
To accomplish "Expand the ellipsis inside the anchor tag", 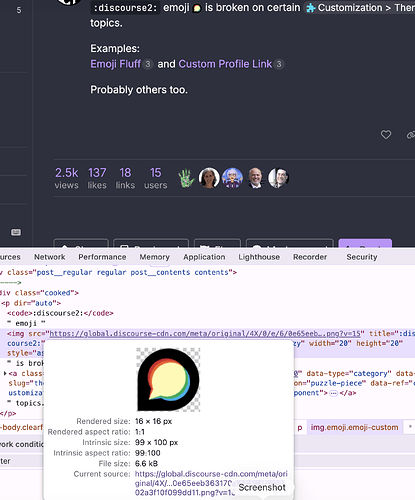I will (334, 393).
